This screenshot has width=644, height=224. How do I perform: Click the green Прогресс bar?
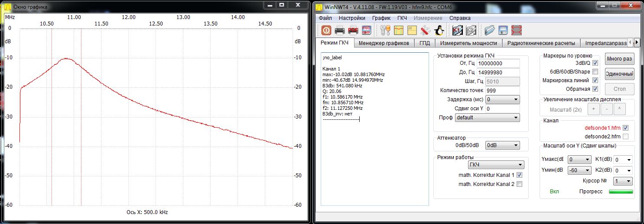coord(621,192)
